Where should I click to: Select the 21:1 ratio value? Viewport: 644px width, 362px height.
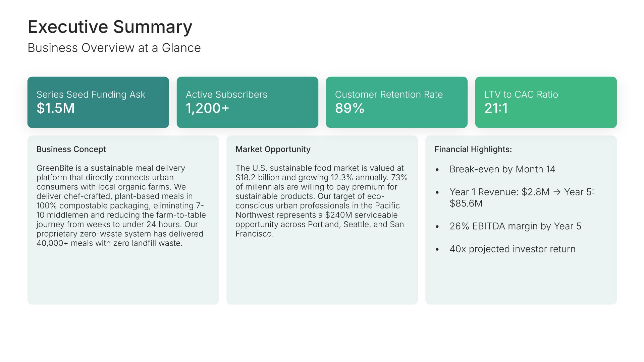click(496, 108)
